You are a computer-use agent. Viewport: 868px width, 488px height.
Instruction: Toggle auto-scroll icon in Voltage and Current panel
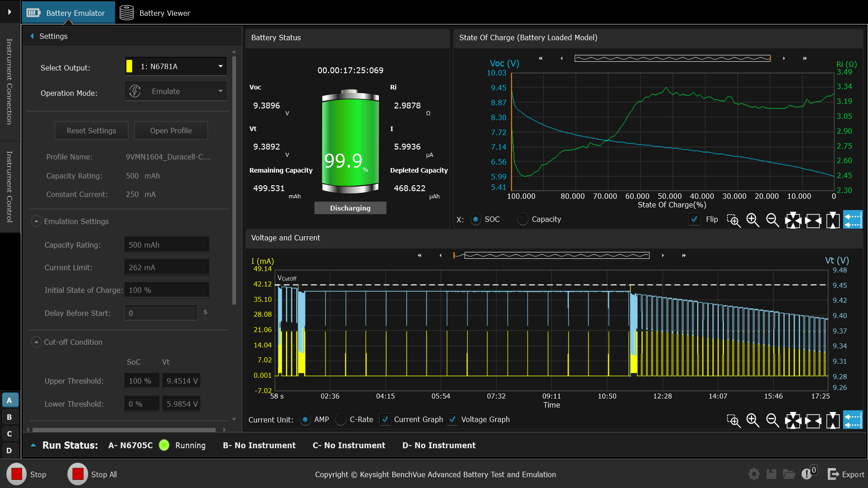click(x=853, y=420)
